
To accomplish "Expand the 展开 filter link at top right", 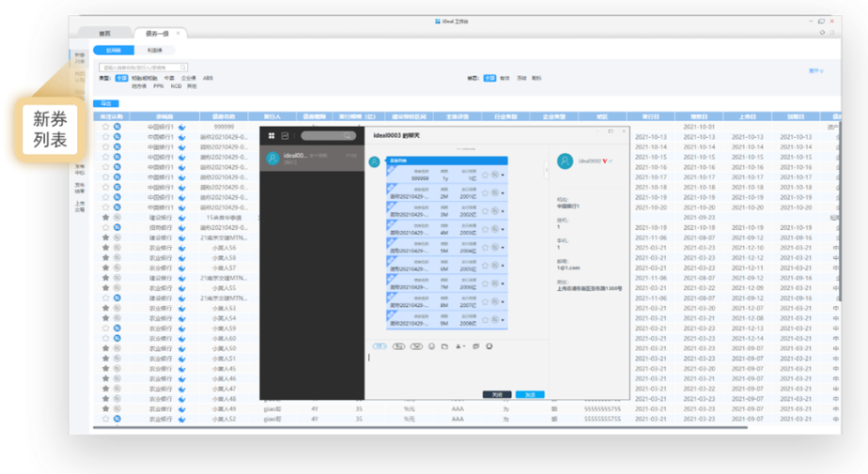I will (816, 70).
